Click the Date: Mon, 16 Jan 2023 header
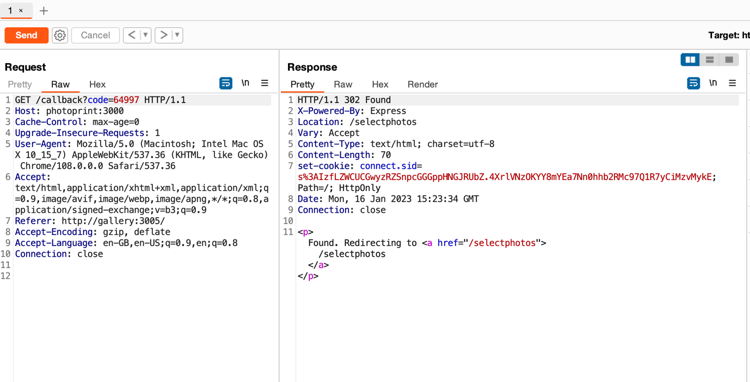 388,199
